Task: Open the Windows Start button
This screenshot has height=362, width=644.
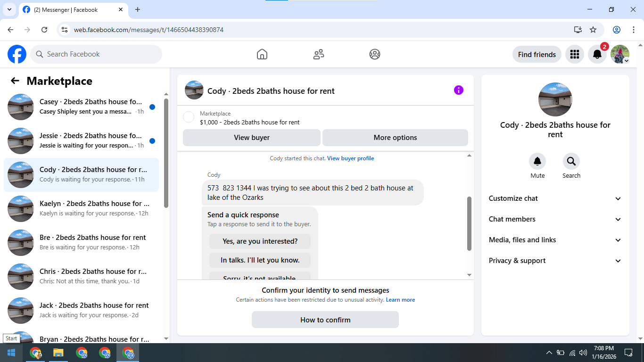Action: click(11, 353)
